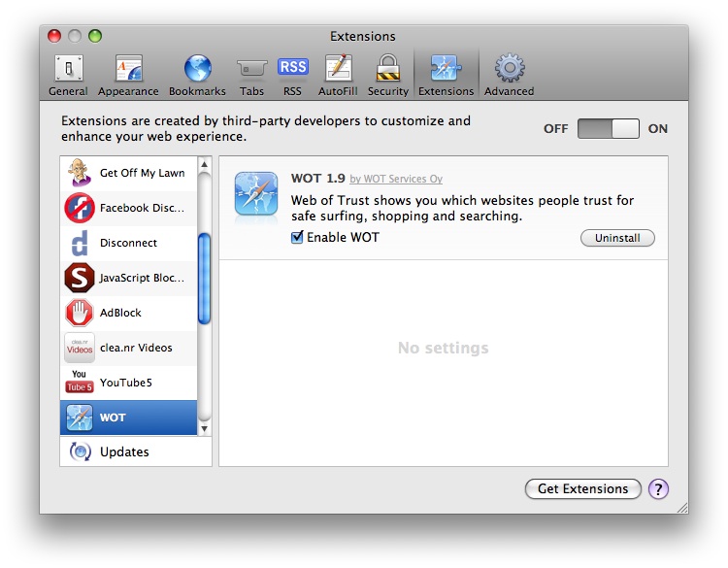Switch to the AutoFill tab label
Screen dimensions: 728x568
click(338, 91)
